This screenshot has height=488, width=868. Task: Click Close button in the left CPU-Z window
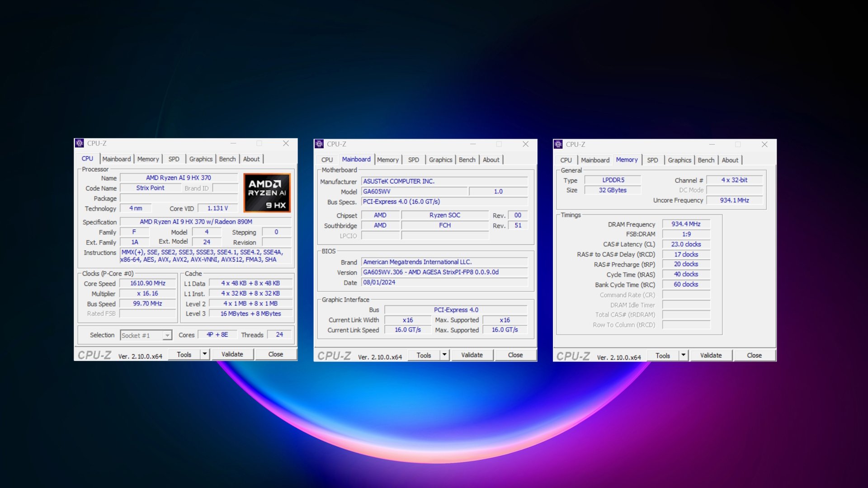tap(276, 354)
